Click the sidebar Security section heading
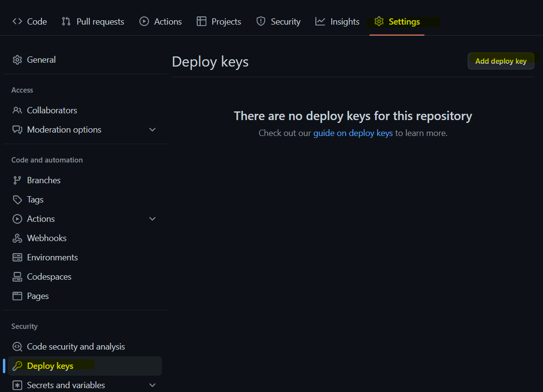Image resolution: width=543 pixels, height=392 pixels. tap(24, 326)
